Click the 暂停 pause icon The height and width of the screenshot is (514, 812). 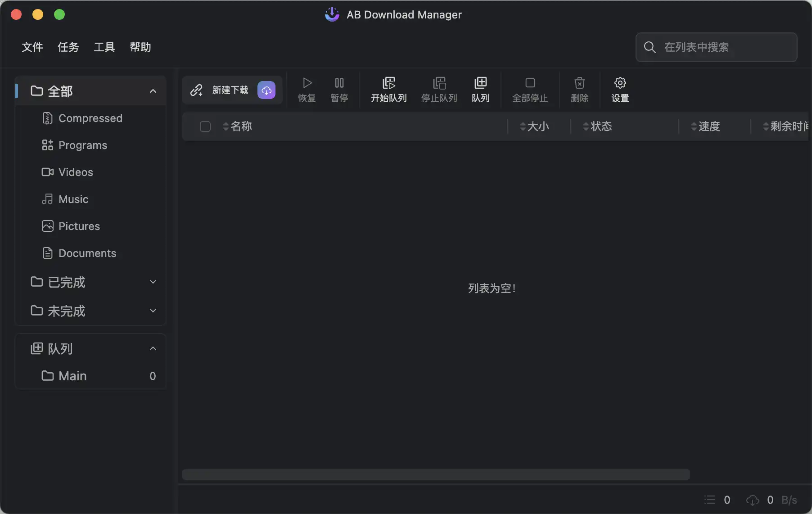coord(339,83)
